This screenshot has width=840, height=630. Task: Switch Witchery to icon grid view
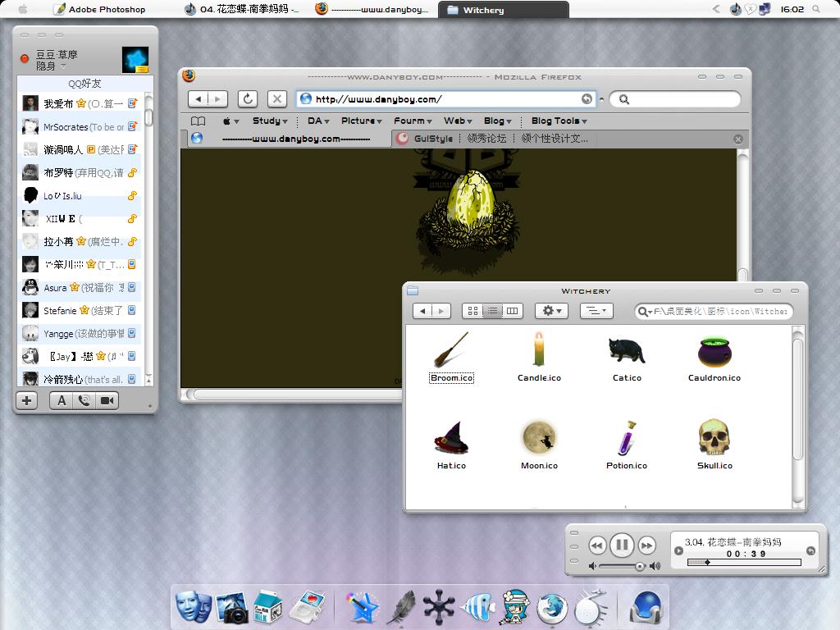click(x=472, y=311)
